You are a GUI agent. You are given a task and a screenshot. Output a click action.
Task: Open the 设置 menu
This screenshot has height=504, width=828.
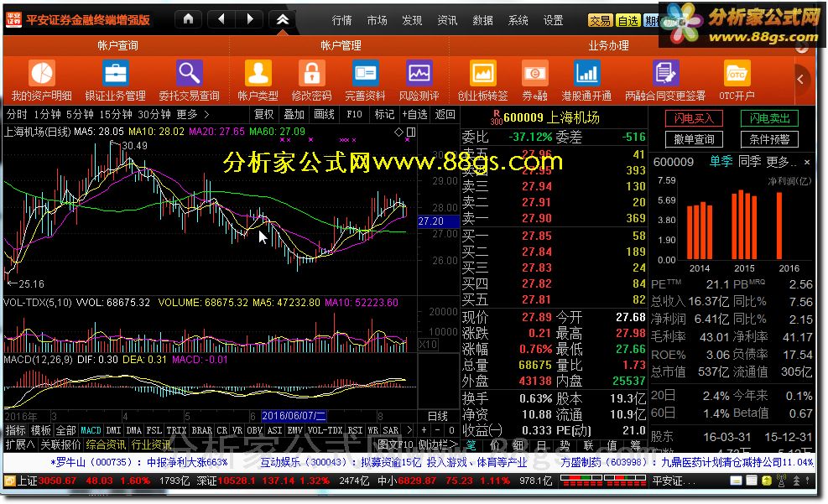[x=554, y=20]
